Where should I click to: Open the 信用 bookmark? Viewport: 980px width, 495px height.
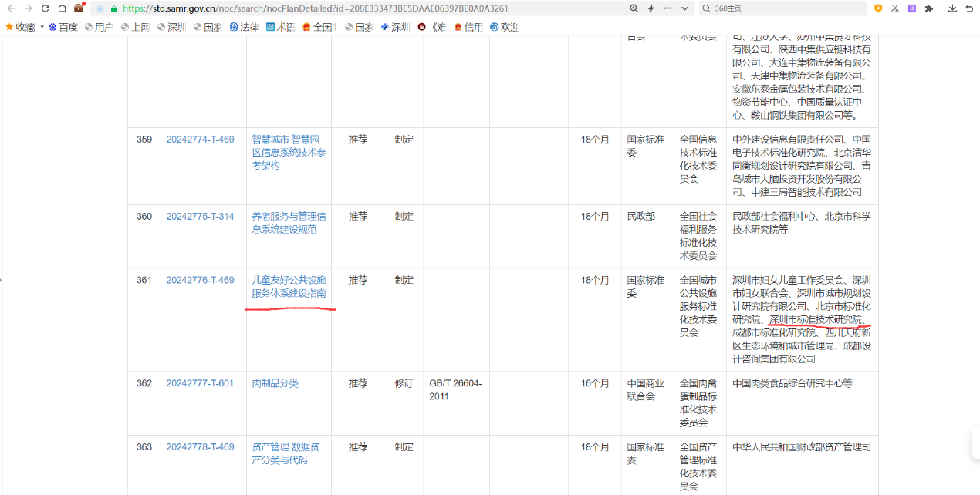(x=468, y=27)
